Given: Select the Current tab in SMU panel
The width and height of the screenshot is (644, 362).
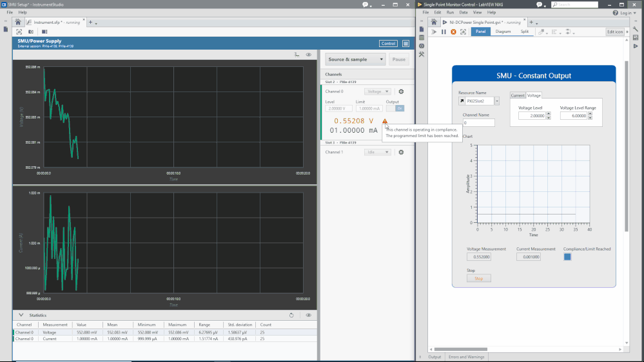Looking at the screenshot, I should (517, 95).
